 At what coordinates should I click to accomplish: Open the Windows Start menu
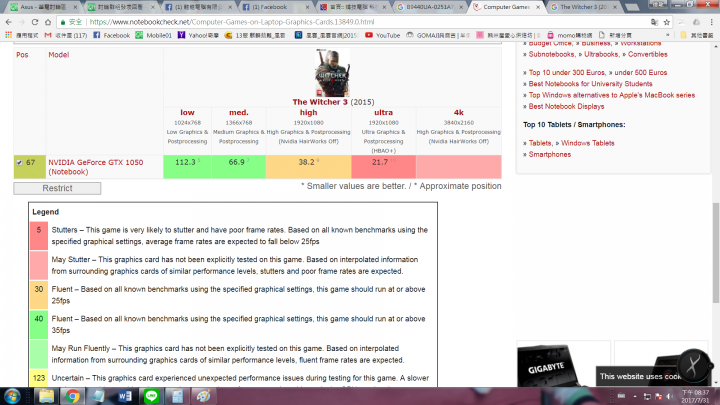[11, 396]
